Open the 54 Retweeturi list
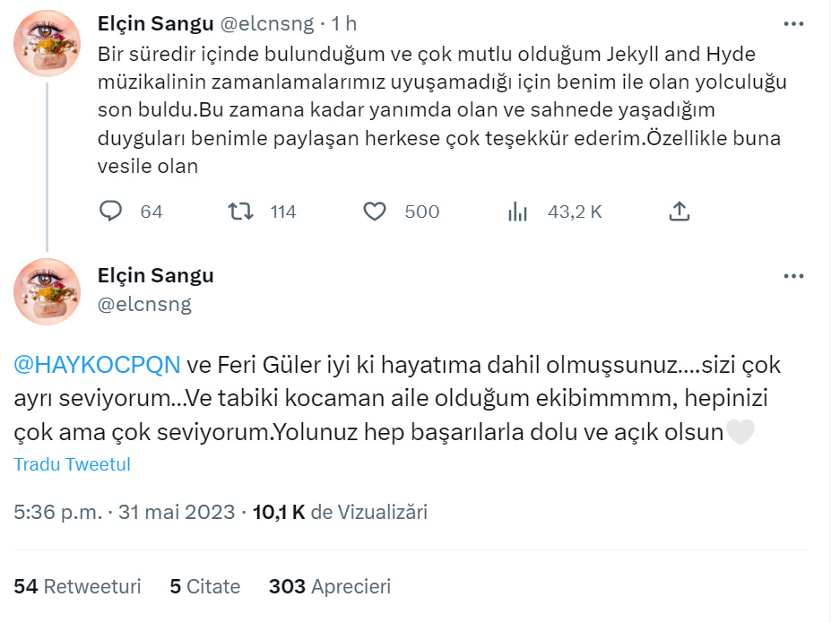The height and width of the screenshot is (623, 840). (78, 586)
